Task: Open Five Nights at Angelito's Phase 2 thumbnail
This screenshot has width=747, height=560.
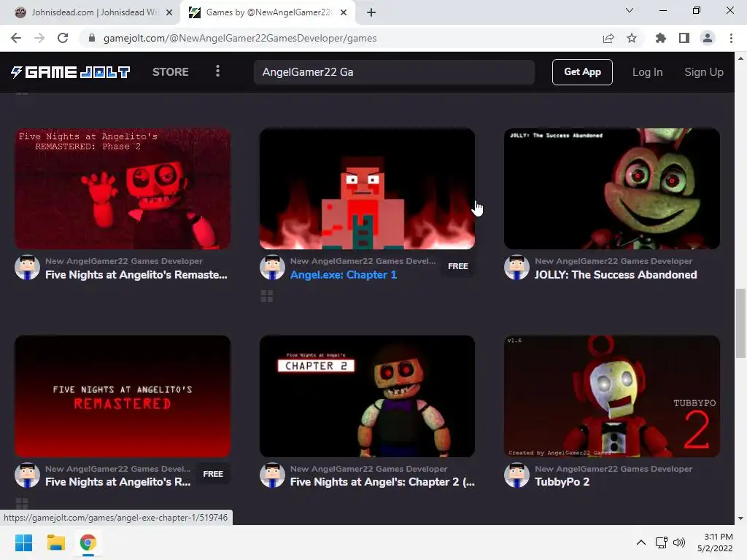Action: (123, 189)
